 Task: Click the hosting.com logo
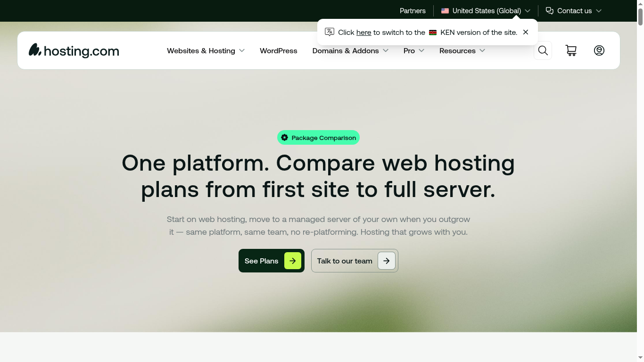(74, 50)
